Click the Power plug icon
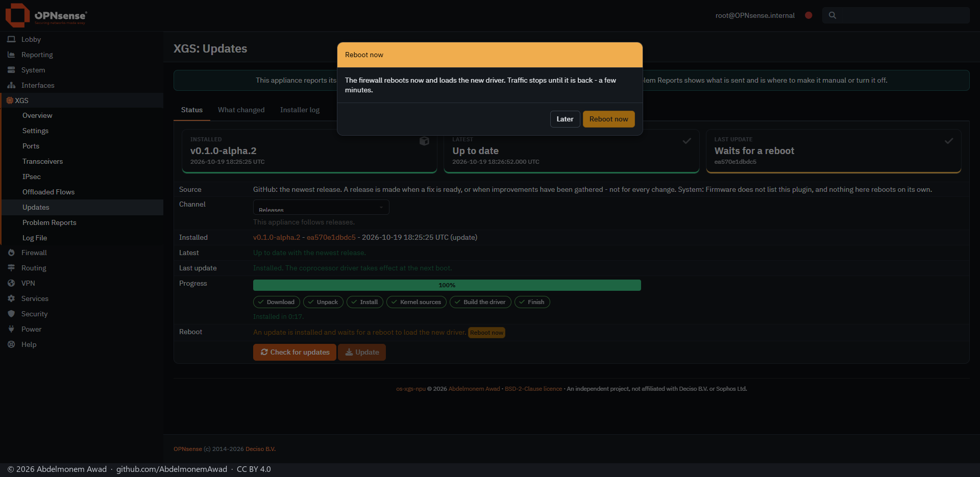The image size is (980, 477). [x=11, y=329]
